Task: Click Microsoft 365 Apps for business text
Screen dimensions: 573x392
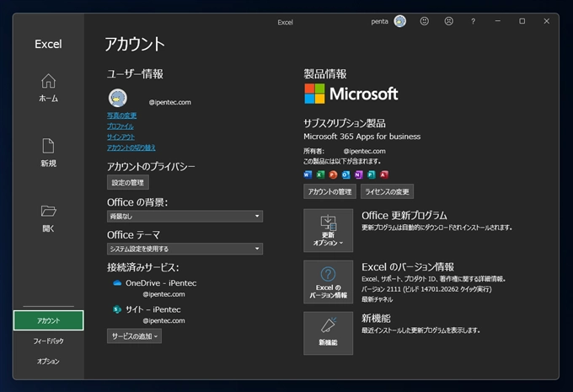Action: coord(361,137)
